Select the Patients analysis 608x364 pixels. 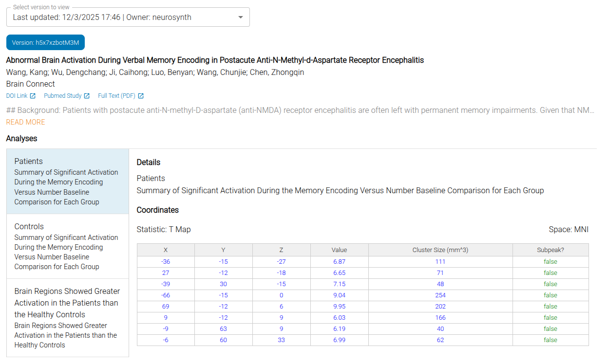pos(67,181)
